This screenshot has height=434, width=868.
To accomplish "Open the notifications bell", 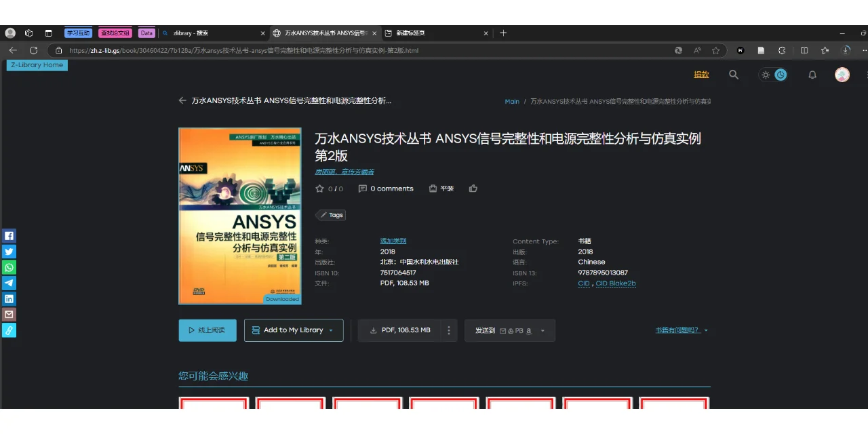I will (x=812, y=75).
